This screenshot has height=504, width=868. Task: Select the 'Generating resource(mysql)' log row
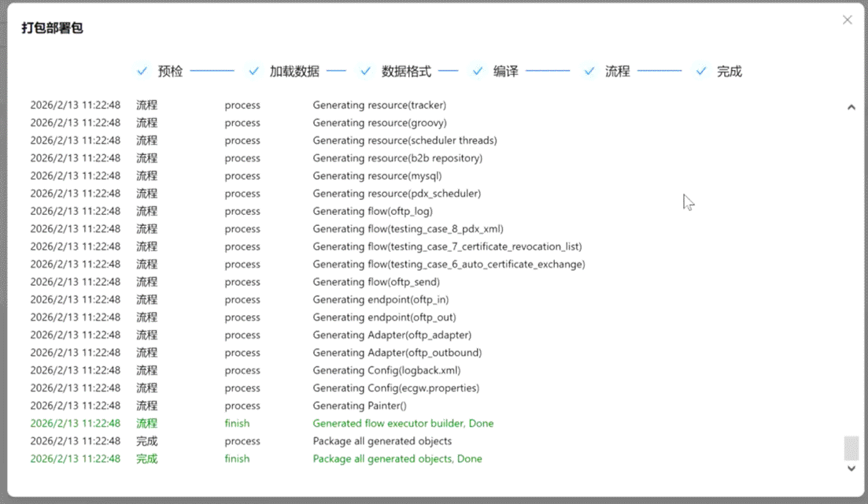377,176
